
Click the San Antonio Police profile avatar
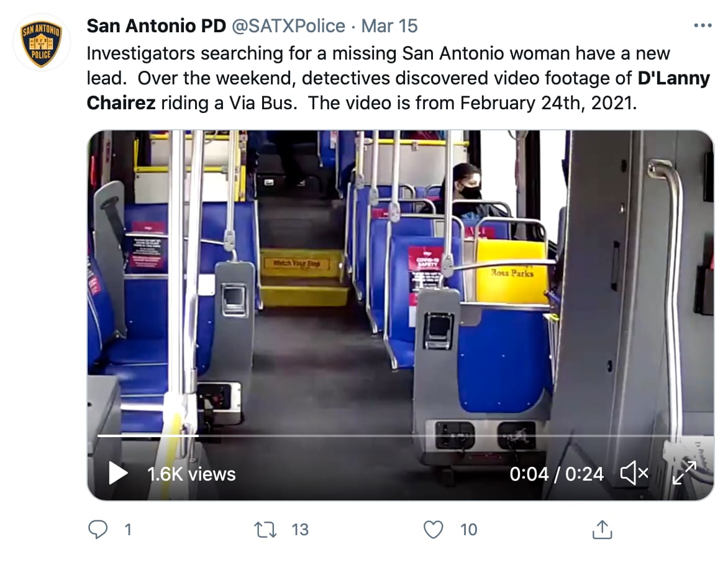42,42
